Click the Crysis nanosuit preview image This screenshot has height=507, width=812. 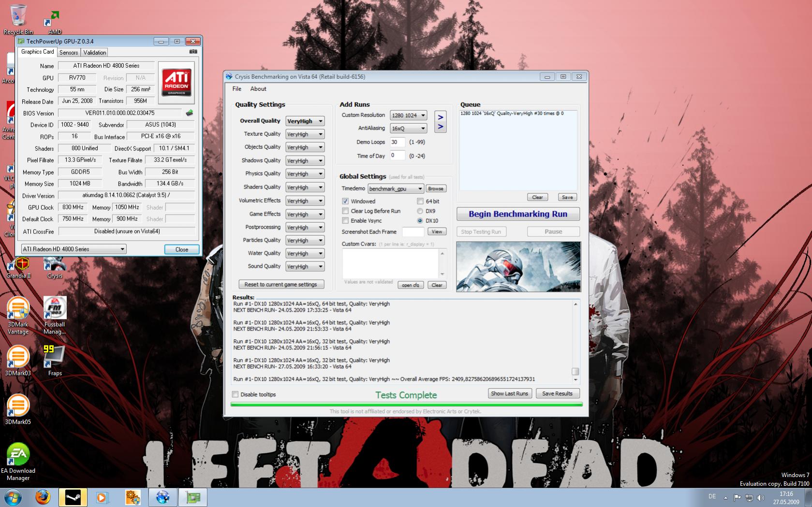[518, 267]
